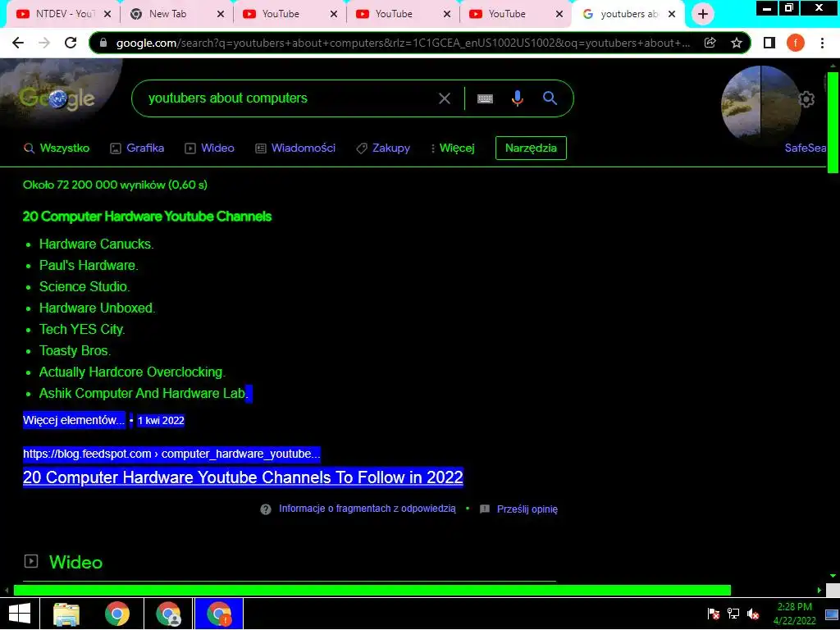Screen dimensions: 840x630
Task: Open the SafeSearch setting link
Action: click(806, 148)
